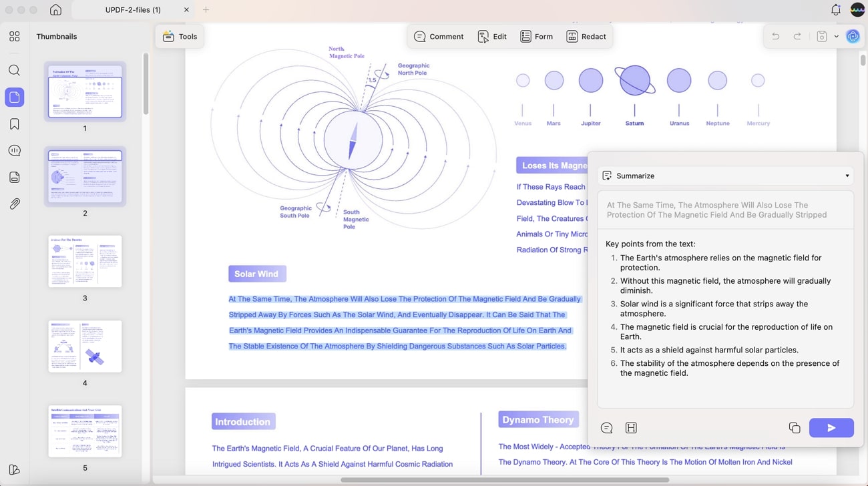Open the Tools menu

click(180, 37)
